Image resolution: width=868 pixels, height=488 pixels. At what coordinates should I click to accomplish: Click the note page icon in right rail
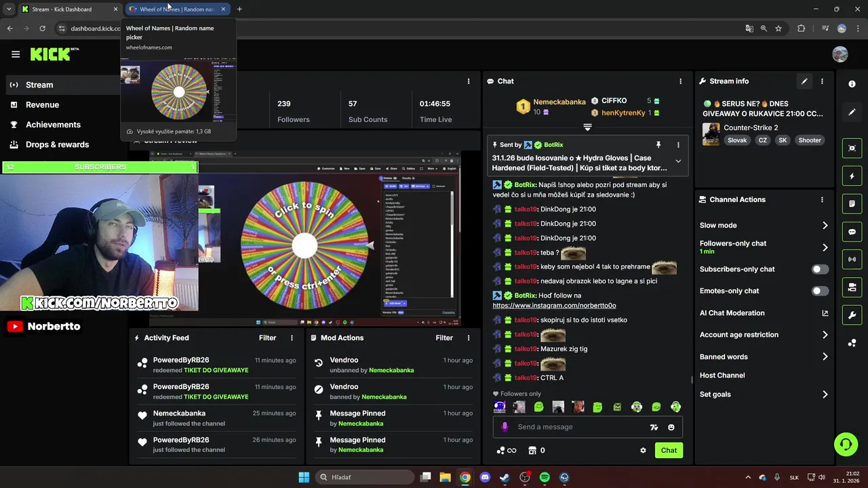pyautogui.click(x=852, y=204)
